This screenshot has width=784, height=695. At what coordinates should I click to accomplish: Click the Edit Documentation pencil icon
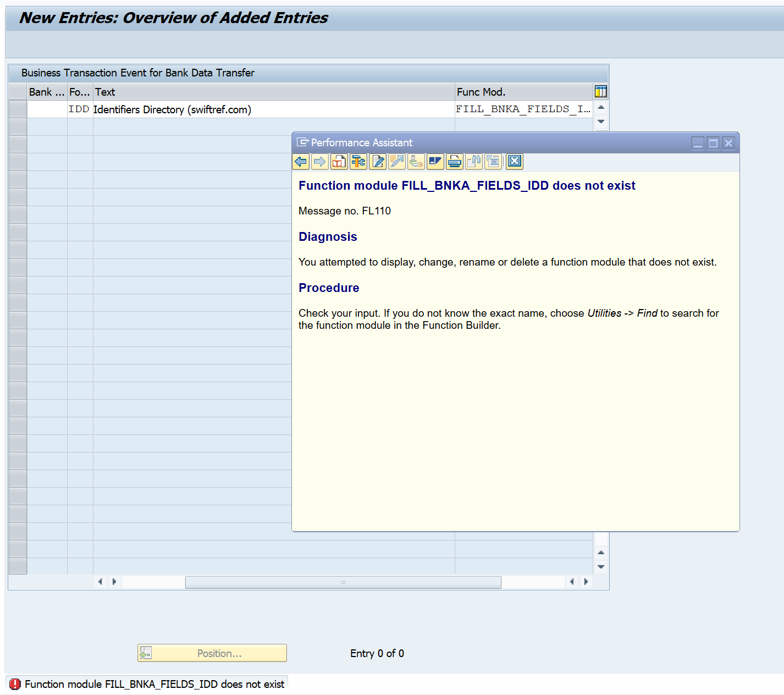378,161
